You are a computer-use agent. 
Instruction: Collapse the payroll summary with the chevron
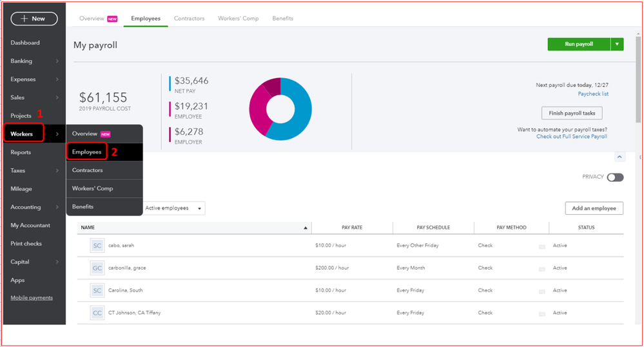[620, 157]
